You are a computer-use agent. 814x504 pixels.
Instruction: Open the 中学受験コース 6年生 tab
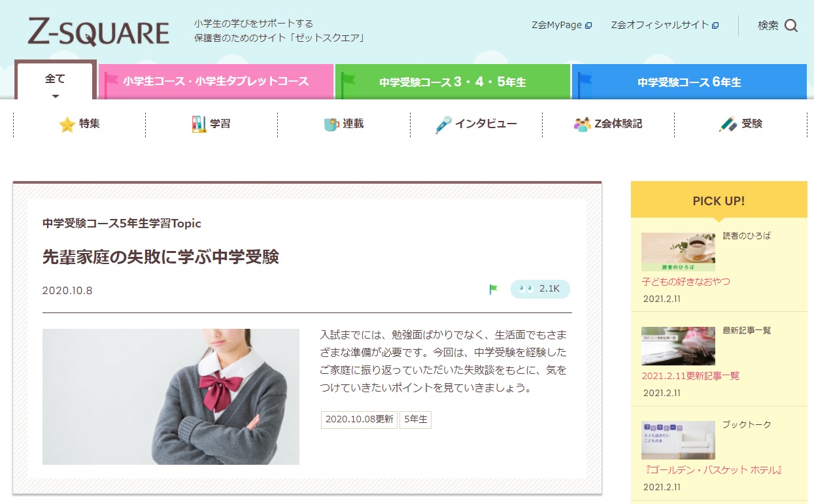(689, 82)
